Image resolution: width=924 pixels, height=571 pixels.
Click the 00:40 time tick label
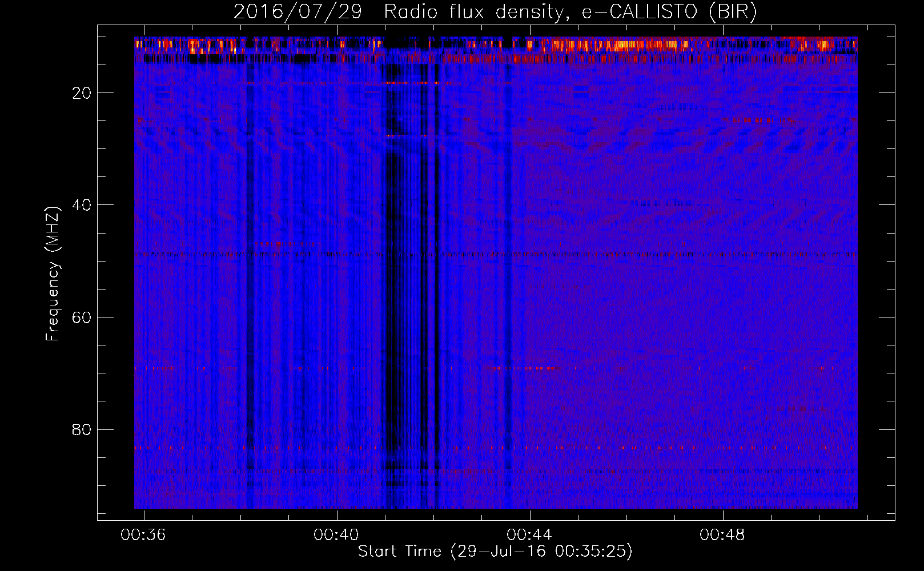(336, 534)
